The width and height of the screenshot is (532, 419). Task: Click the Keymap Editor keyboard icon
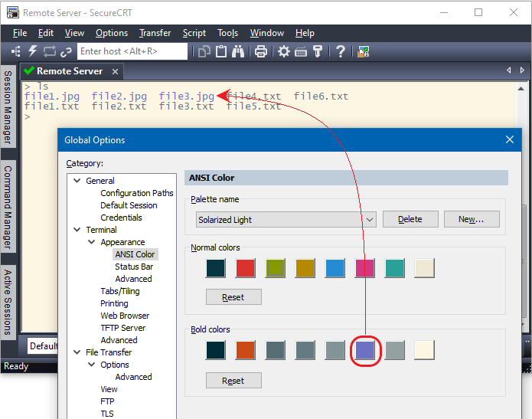point(301,52)
